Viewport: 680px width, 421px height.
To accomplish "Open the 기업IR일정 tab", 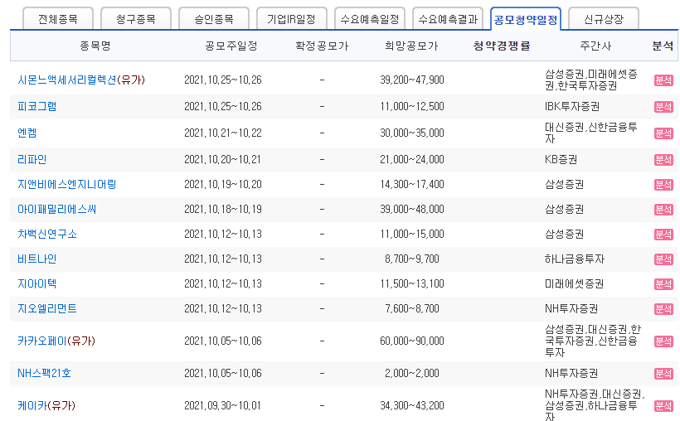I will 291,19.
